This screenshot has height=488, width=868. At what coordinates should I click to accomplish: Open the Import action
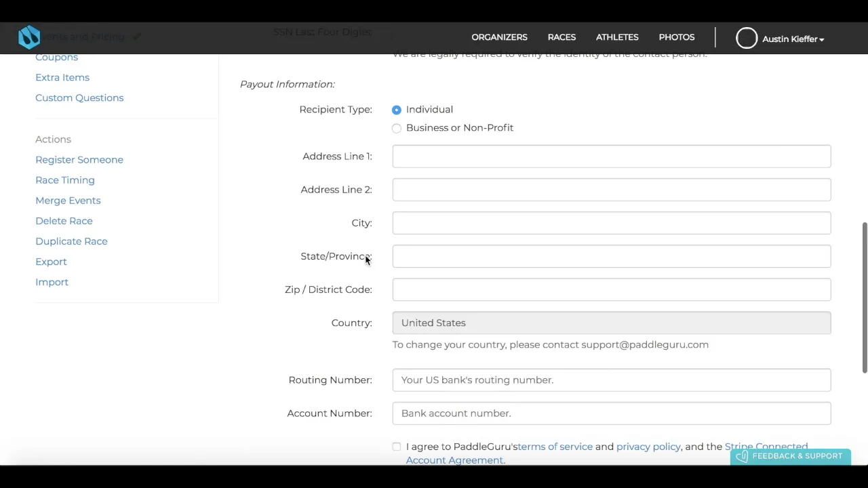coord(52,282)
